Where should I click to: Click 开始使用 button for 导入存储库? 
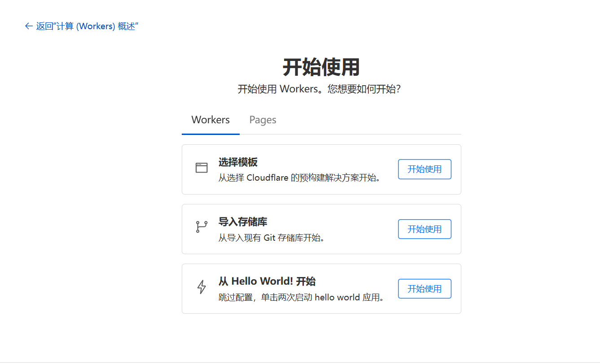[x=425, y=229]
